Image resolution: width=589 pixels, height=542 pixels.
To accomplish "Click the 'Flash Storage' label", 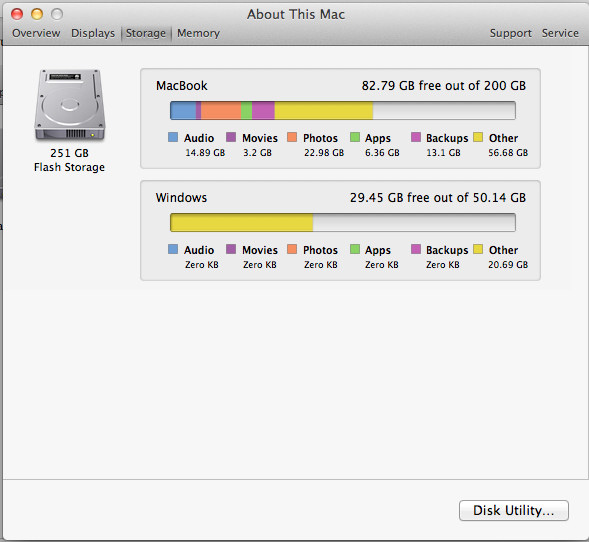I will (x=69, y=167).
